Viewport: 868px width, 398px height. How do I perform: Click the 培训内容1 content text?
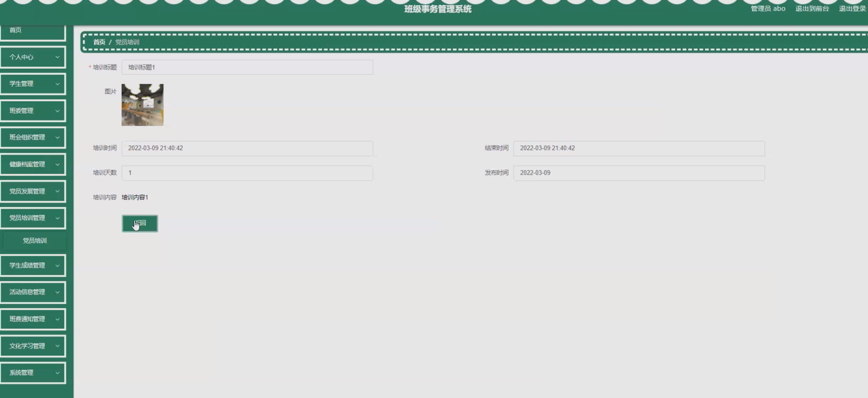(x=135, y=198)
